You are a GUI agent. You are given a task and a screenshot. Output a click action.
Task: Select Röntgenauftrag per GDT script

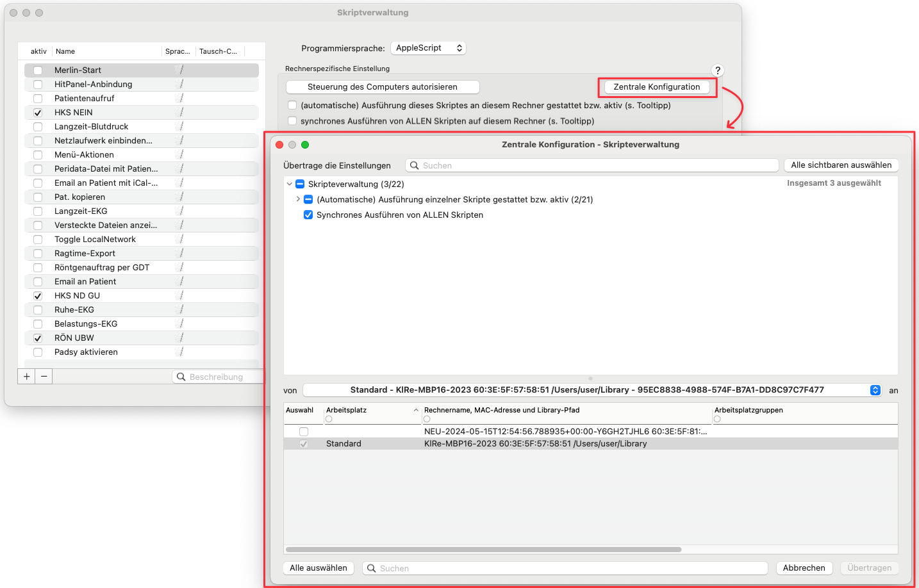coord(142,268)
